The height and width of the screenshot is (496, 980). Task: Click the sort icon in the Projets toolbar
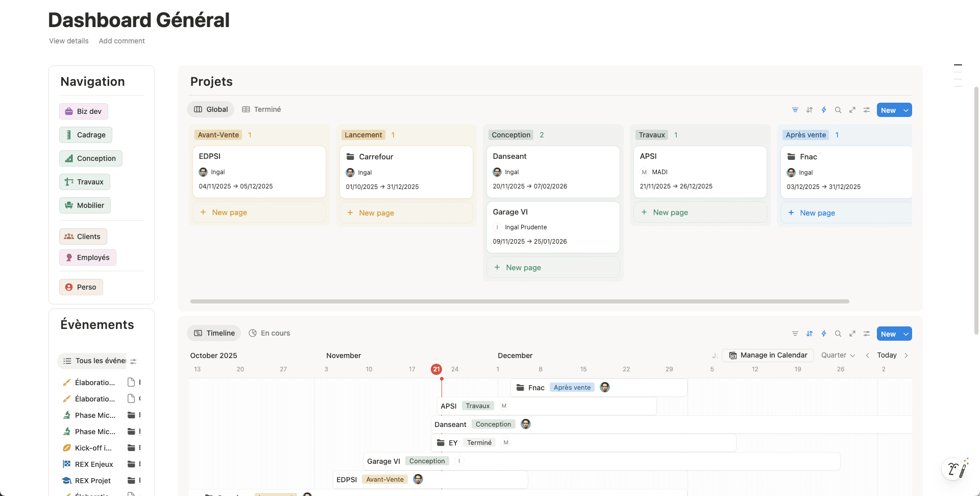pyautogui.click(x=809, y=109)
